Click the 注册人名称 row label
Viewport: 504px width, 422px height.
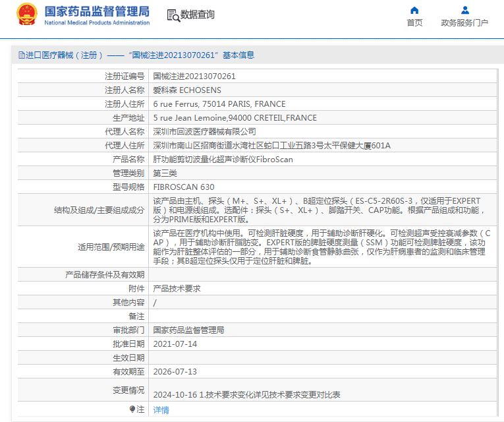125,90
